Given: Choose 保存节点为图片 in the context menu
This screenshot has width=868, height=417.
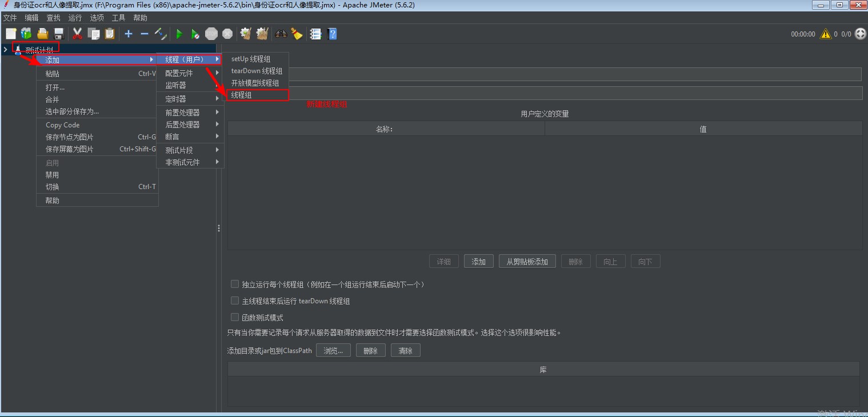Looking at the screenshot, I should pyautogui.click(x=97, y=137).
